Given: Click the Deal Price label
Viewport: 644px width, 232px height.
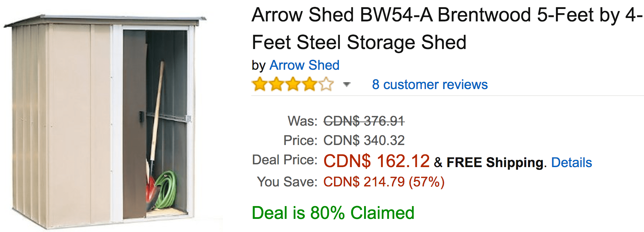Looking at the screenshot, I should 285,160.
